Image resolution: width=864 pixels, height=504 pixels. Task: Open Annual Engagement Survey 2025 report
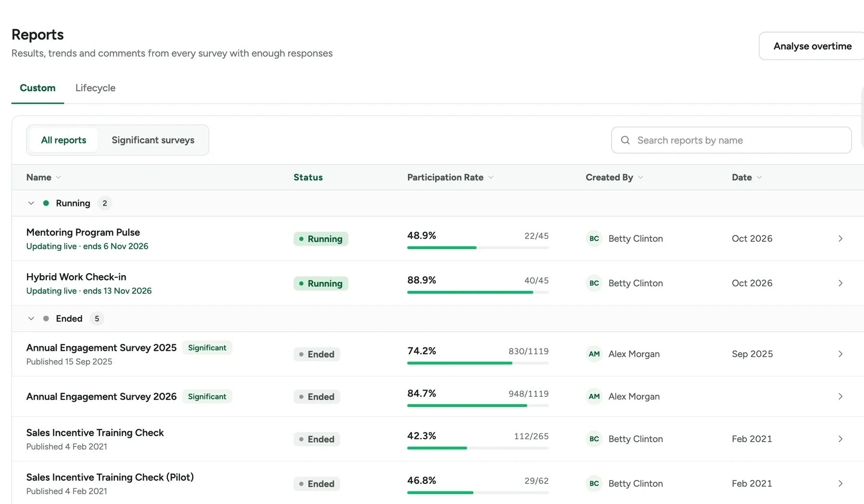[101, 348]
